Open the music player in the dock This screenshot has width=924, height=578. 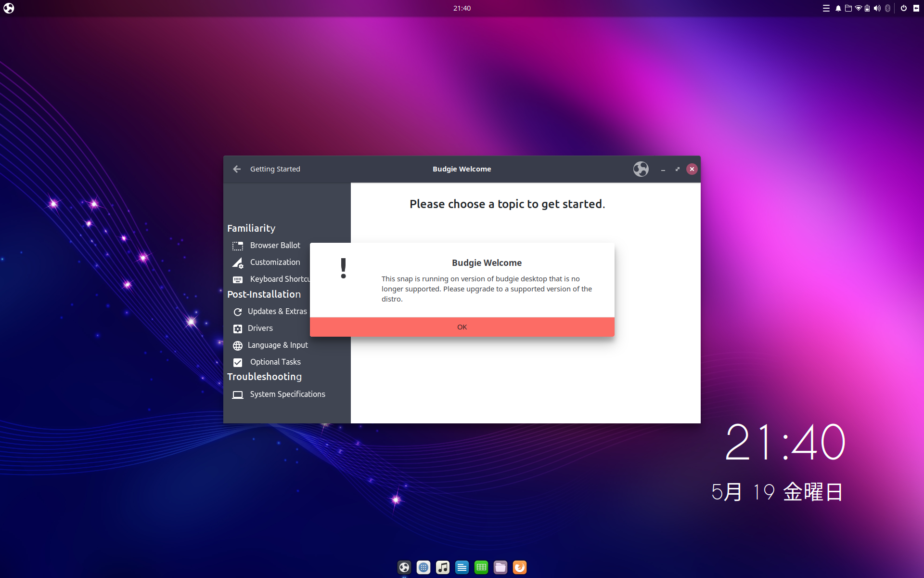[x=442, y=567]
